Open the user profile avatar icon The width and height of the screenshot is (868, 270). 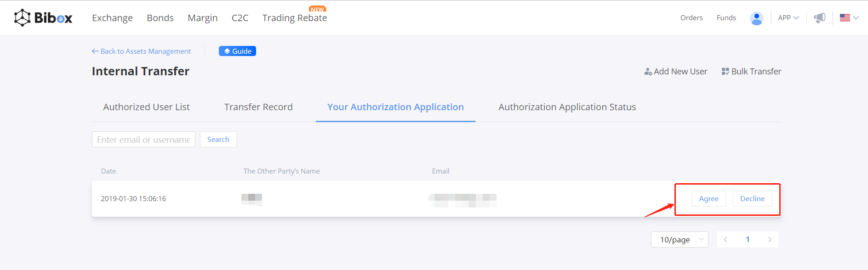(x=756, y=18)
